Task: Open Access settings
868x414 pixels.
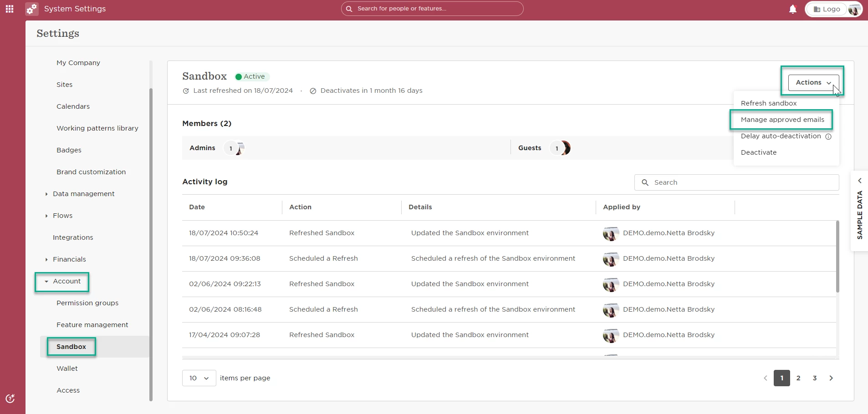Action: coord(68,390)
